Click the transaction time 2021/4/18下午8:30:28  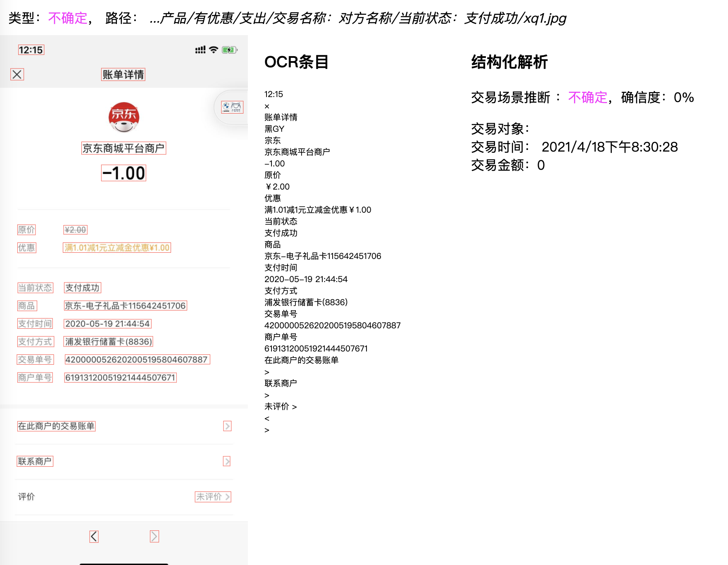[x=610, y=147]
